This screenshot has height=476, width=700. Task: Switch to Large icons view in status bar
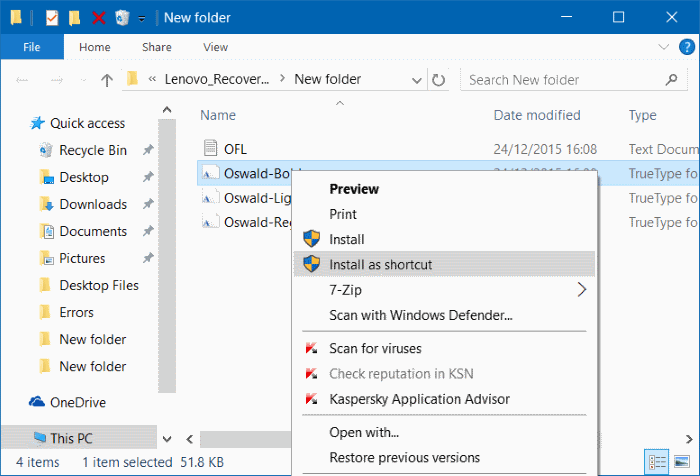(x=681, y=462)
